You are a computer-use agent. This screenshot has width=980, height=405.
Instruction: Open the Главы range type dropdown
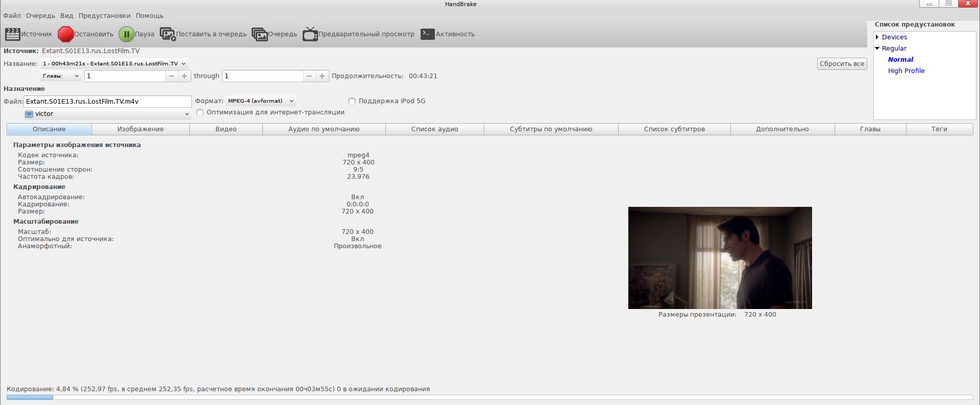click(x=61, y=76)
